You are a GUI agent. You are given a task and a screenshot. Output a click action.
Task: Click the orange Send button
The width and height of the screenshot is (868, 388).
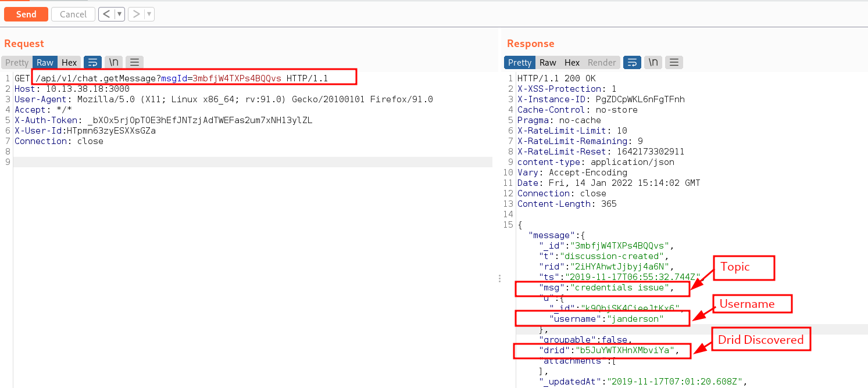(x=26, y=14)
